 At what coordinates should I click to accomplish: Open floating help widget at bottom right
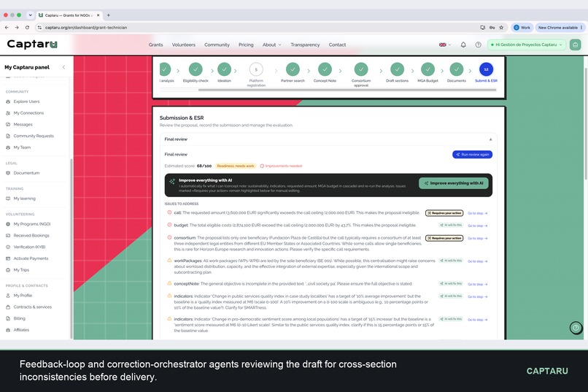pos(576,328)
